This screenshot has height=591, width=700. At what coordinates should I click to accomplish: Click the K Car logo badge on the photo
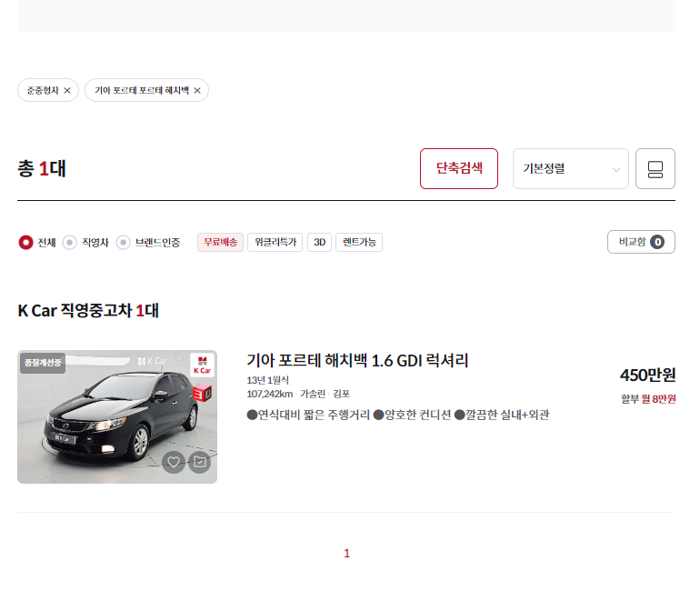(x=202, y=366)
